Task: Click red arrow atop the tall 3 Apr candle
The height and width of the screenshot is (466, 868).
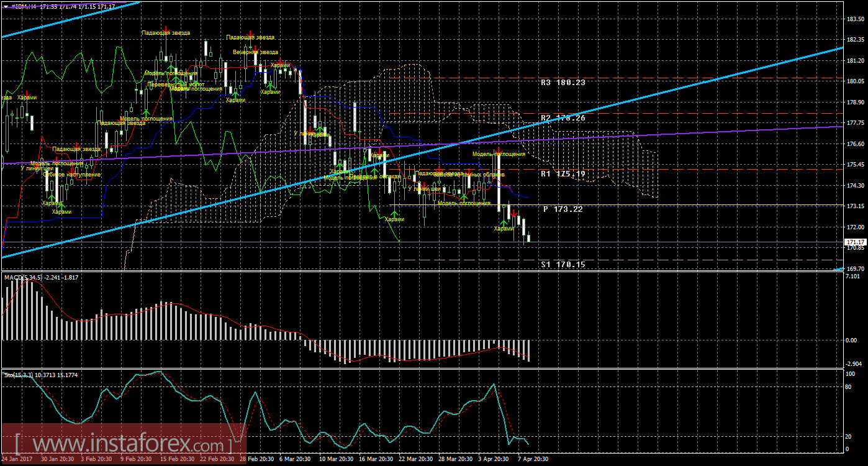Action: tap(499, 151)
